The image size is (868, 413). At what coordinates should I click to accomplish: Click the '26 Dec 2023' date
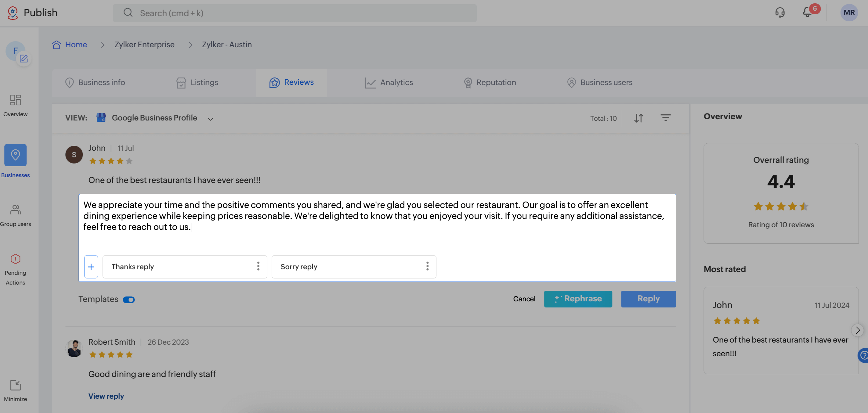pos(168,342)
